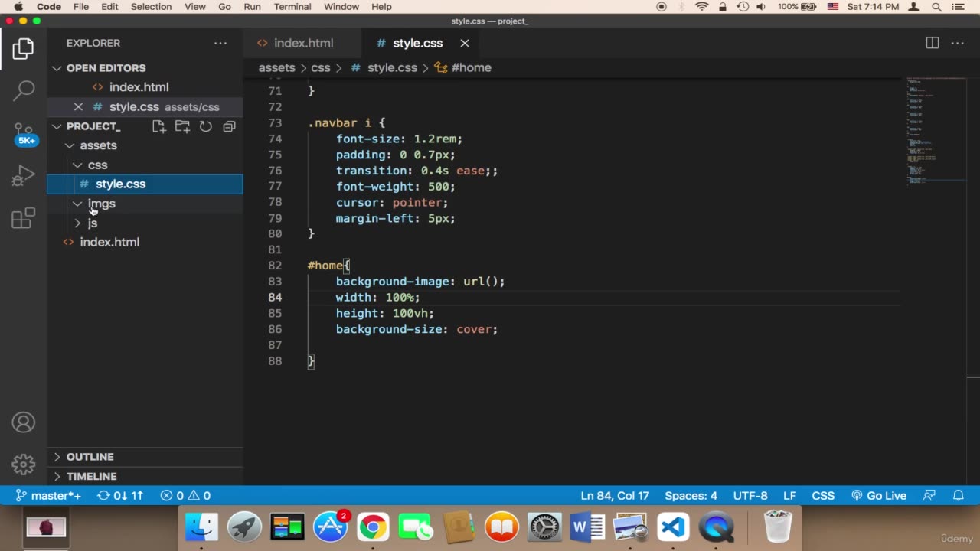Split the editor to the right
Viewport: 980px width, 551px height.
point(933,43)
